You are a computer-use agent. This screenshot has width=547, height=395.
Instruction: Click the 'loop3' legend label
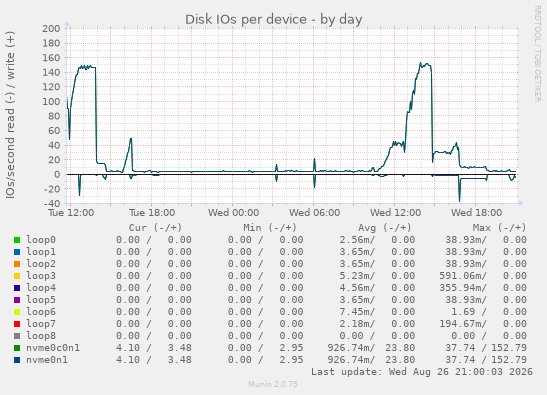[x=41, y=276]
